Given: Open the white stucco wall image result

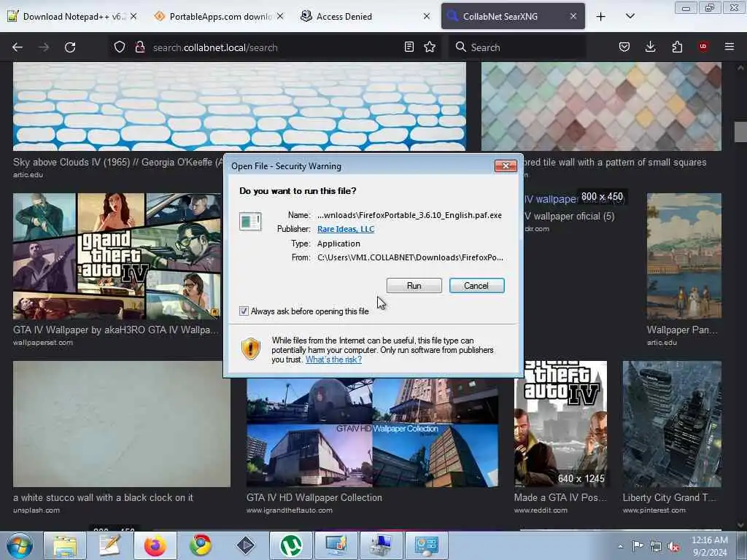Looking at the screenshot, I should coord(122,424).
